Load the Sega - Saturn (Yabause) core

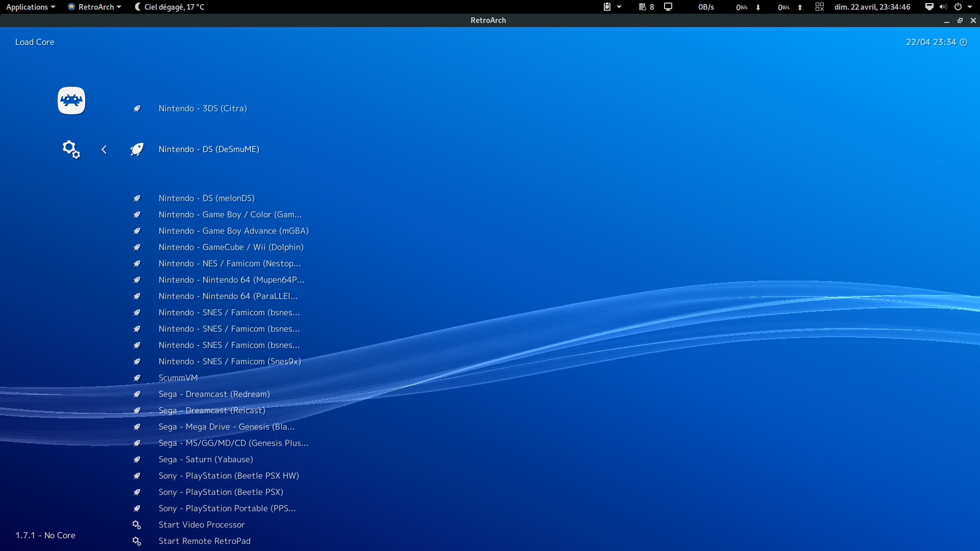coord(206,460)
